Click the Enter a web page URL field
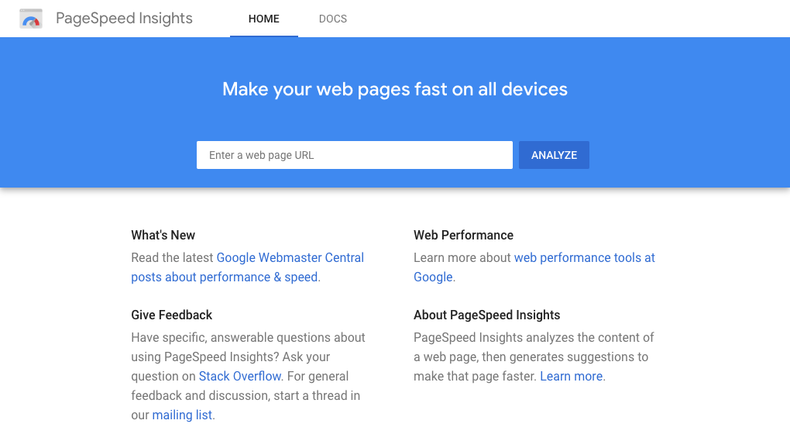 [354, 155]
